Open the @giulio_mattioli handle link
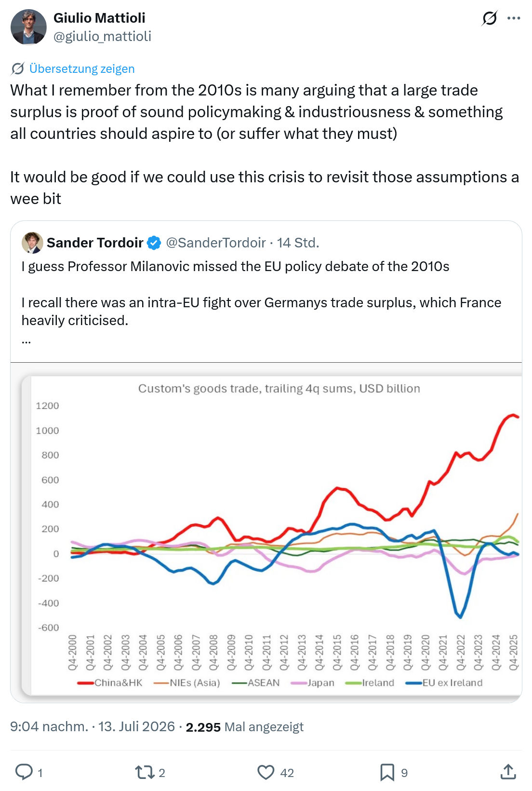 [102, 36]
